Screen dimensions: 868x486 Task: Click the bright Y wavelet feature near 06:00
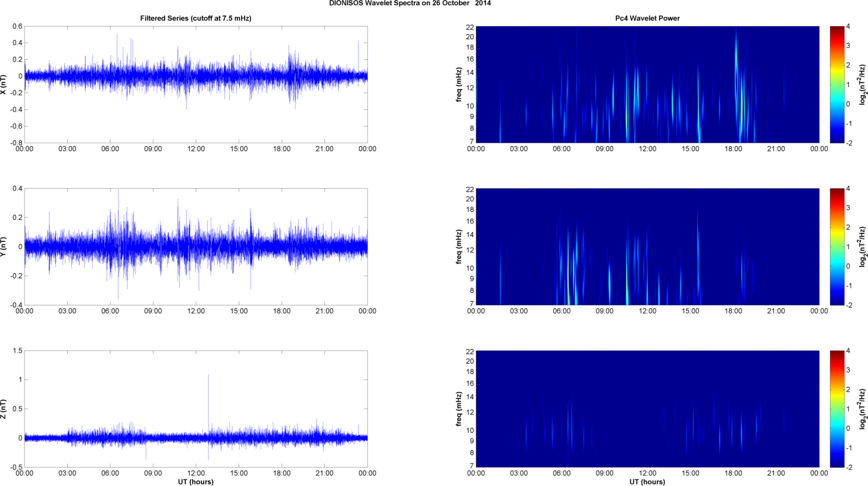pos(568,273)
